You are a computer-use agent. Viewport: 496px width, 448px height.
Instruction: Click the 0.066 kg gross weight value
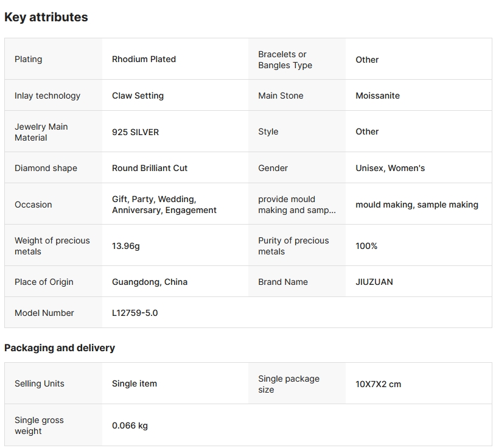point(130,425)
